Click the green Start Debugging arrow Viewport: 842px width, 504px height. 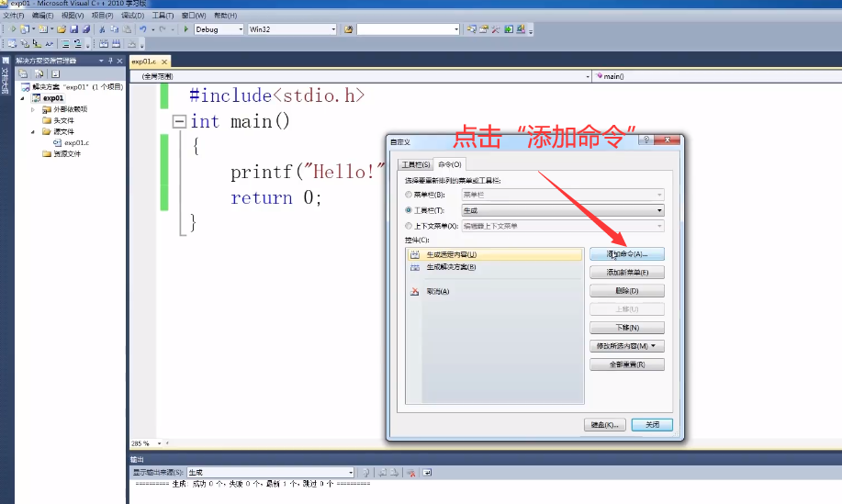185,29
